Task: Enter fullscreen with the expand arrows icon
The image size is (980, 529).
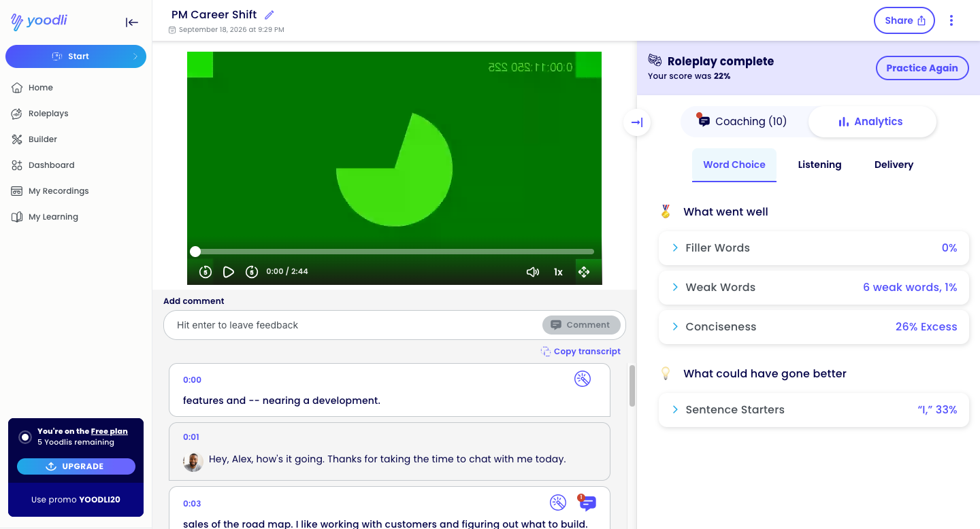Action: click(584, 272)
